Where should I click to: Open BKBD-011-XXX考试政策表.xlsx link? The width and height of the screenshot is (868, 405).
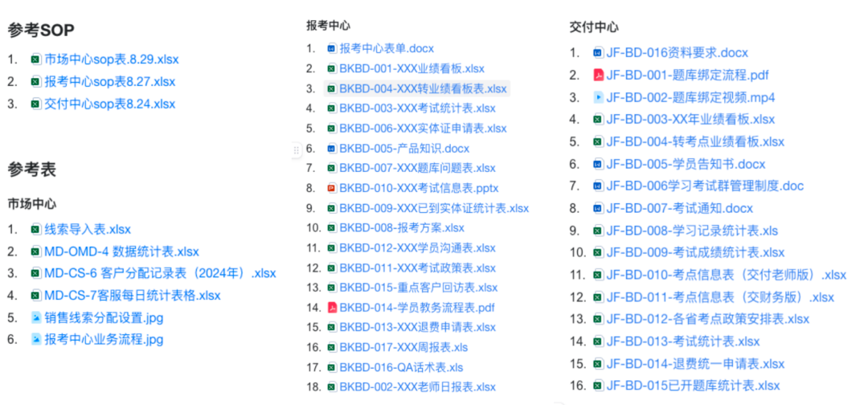point(417,268)
